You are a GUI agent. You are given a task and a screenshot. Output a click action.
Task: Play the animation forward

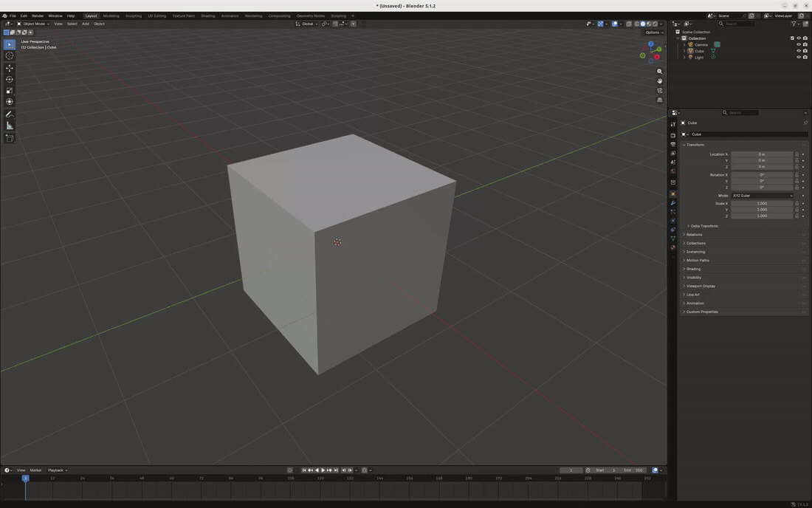pos(323,470)
